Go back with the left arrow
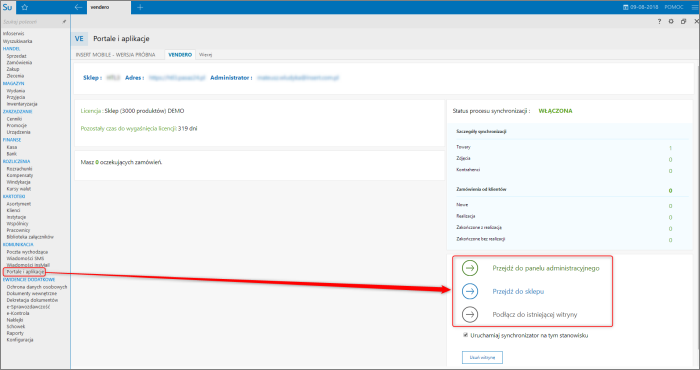 (78, 7)
